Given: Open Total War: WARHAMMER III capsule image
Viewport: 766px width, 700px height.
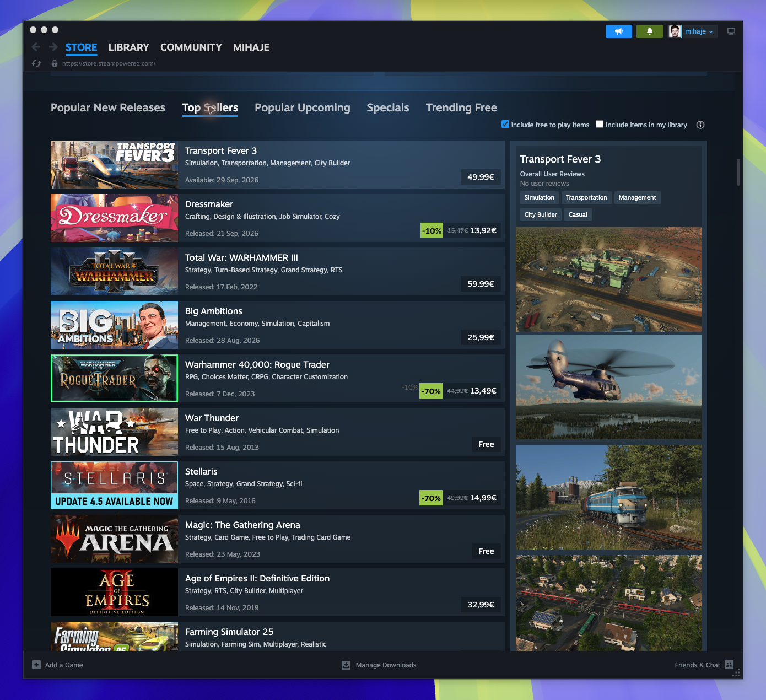Looking at the screenshot, I should pyautogui.click(x=114, y=271).
